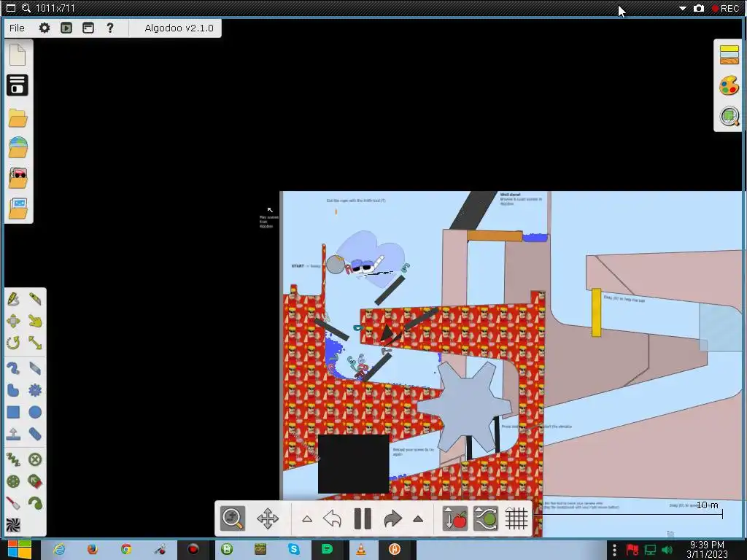
Task: Expand the undo history arrow
Action: pyautogui.click(x=307, y=519)
